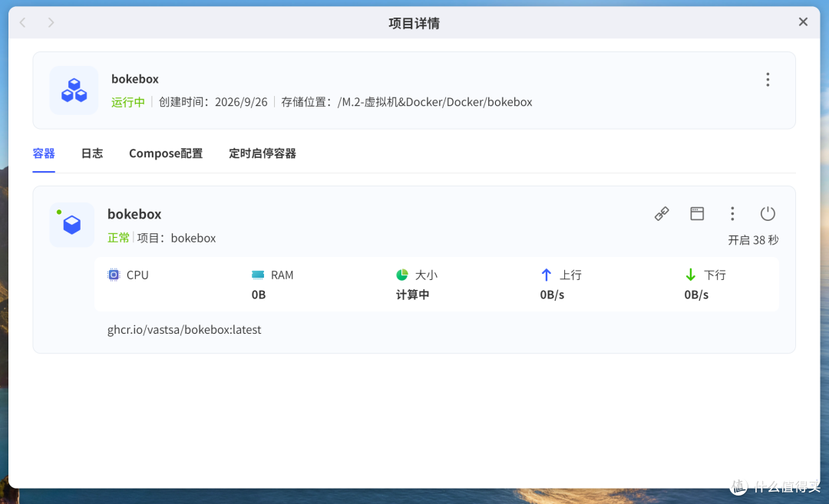
Task: Click the creation date 2026/9/26
Action: [x=241, y=102]
